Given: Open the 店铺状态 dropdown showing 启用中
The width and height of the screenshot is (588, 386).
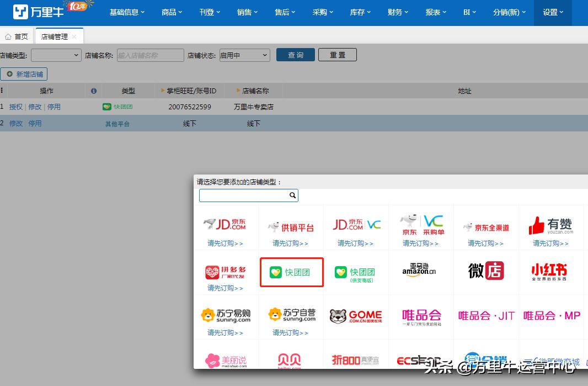Looking at the screenshot, I should coord(244,55).
